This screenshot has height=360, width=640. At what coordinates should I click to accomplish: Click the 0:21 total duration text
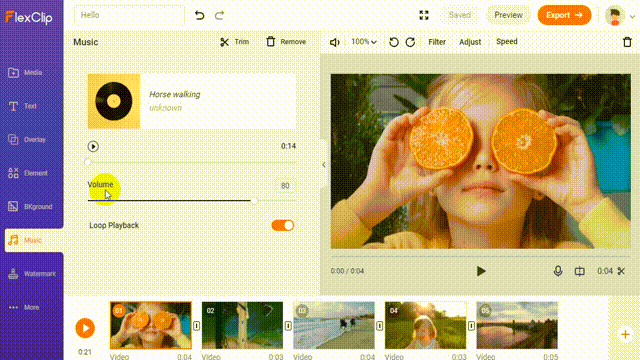tap(85, 352)
